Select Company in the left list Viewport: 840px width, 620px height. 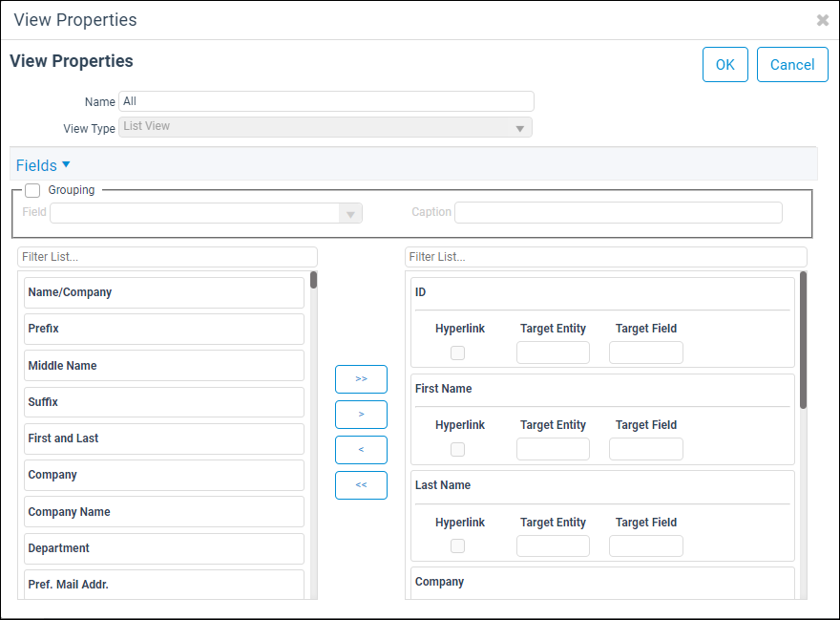click(164, 475)
